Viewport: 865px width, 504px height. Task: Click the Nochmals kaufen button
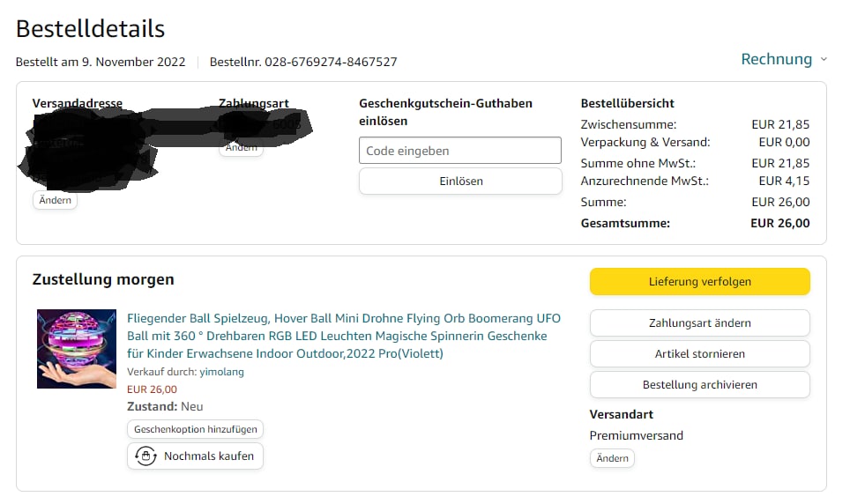click(x=195, y=456)
